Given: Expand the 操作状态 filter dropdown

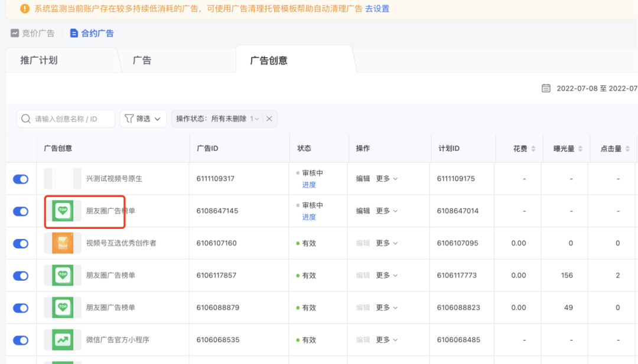Looking at the screenshot, I should 256,119.
